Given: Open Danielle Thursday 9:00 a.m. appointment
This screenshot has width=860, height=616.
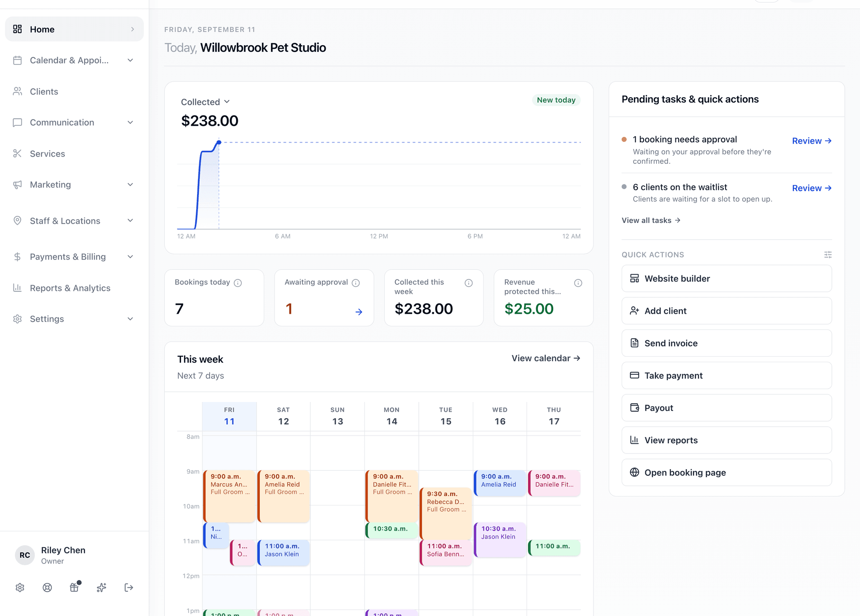Looking at the screenshot, I should pyautogui.click(x=554, y=483).
